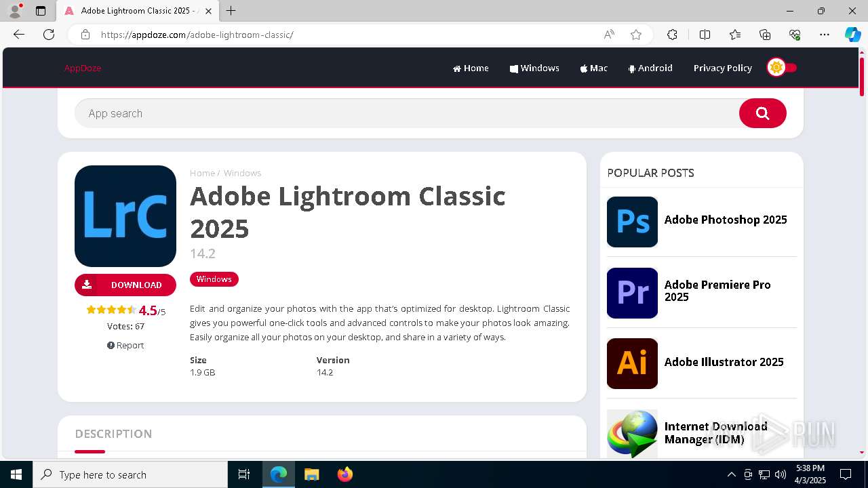Click the Votes: 67 text
Image resolution: width=868 pixels, height=488 pixels.
[x=125, y=326]
